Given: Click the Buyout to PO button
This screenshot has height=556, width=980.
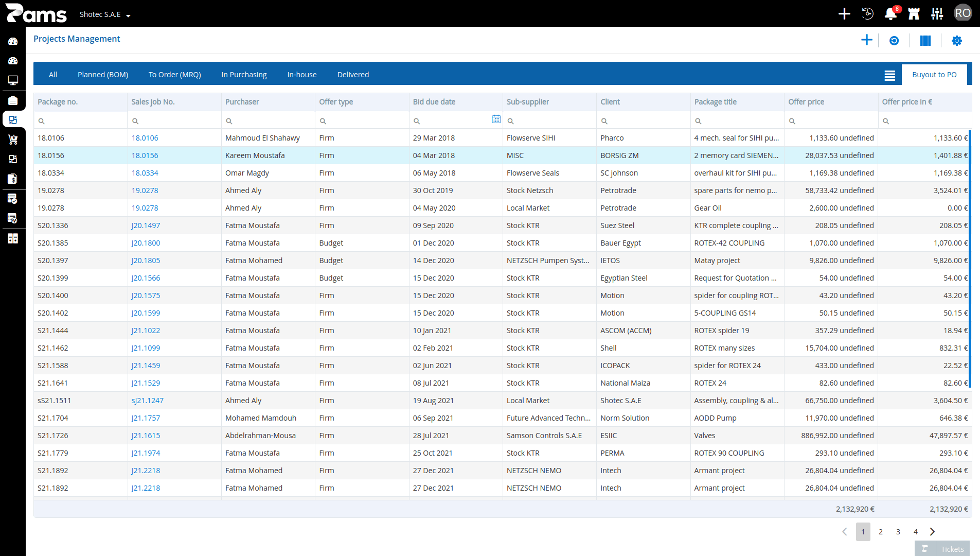Looking at the screenshot, I should click(x=934, y=75).
